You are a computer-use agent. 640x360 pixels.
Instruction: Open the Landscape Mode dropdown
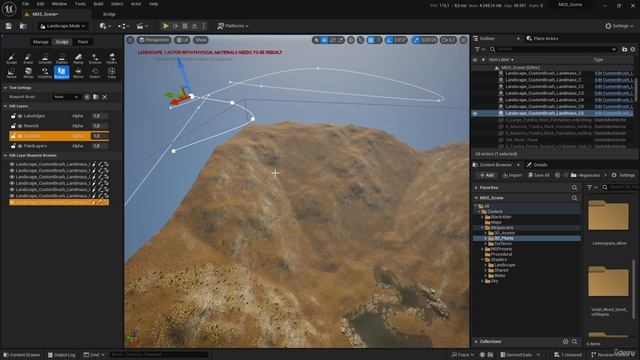[x=64, y=26]
